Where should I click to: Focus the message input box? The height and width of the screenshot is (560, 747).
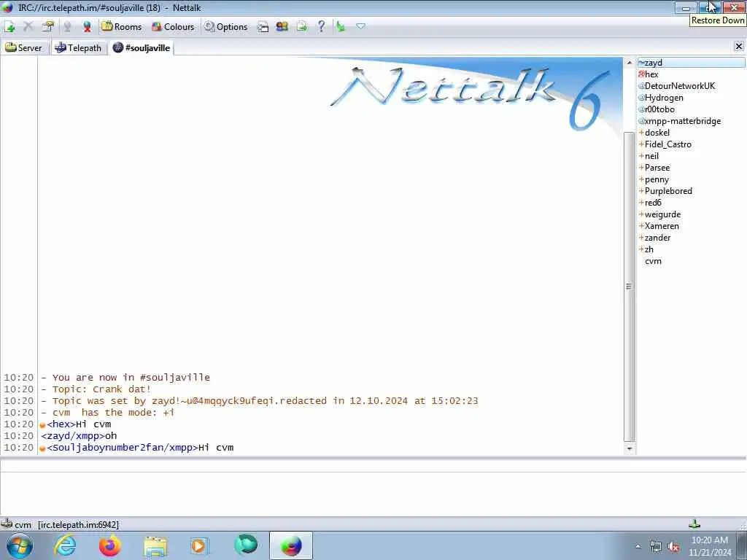[373, 494]
